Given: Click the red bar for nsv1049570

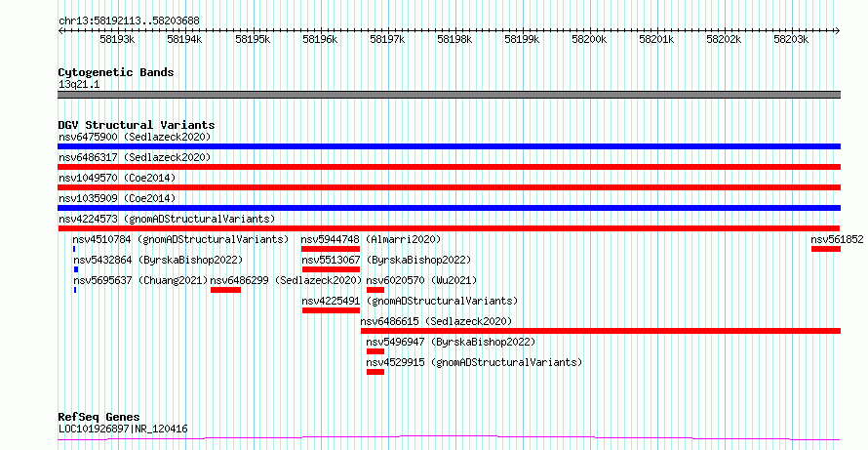Looking at the screenshot, I should tap(449, 187).
